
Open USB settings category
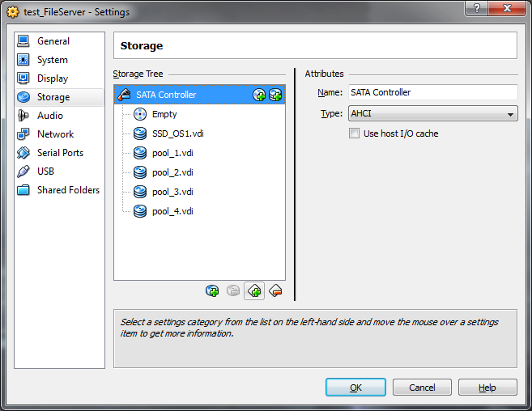(x=45, y=172)
